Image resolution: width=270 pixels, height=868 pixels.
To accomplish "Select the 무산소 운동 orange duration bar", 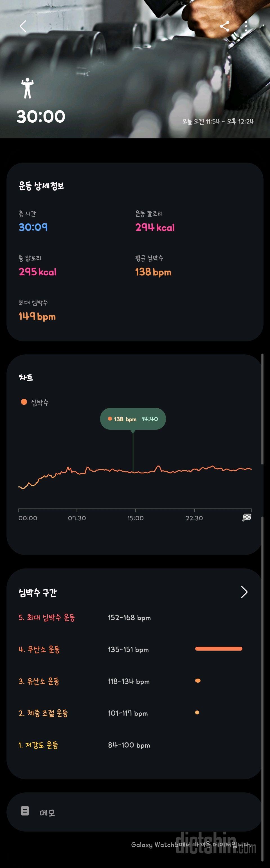I will tap(219, 649).
